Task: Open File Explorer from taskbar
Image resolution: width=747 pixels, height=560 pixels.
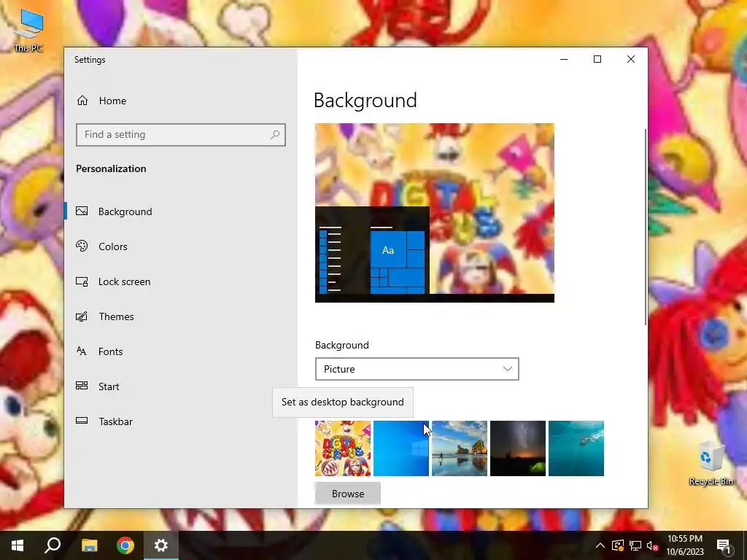Action: tap(89, 545)
